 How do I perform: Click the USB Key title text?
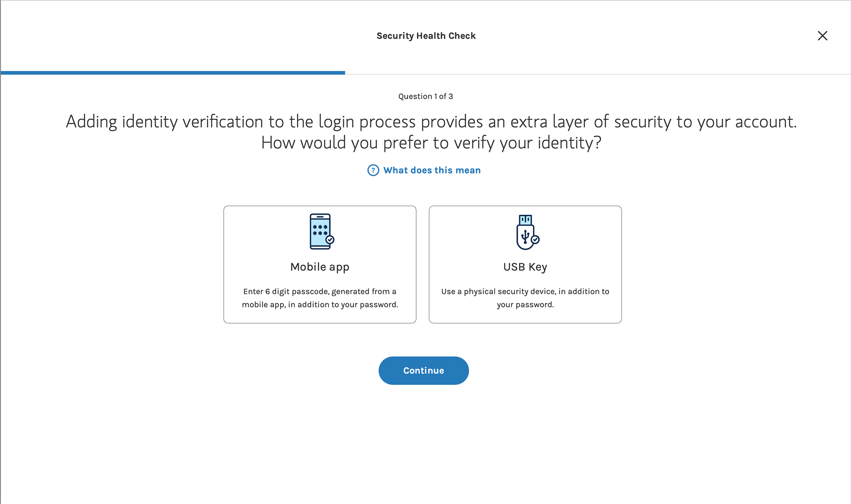tap(525, 267)
